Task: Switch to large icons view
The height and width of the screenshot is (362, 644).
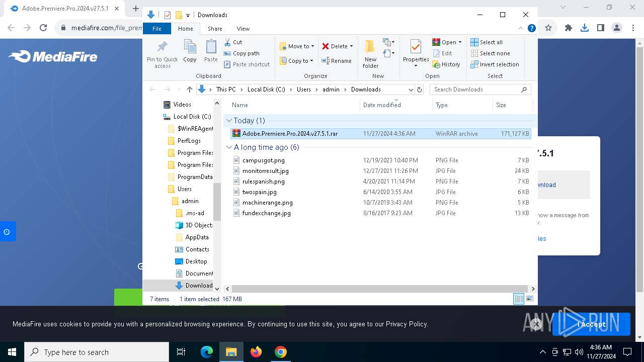Action: point(529,299)
